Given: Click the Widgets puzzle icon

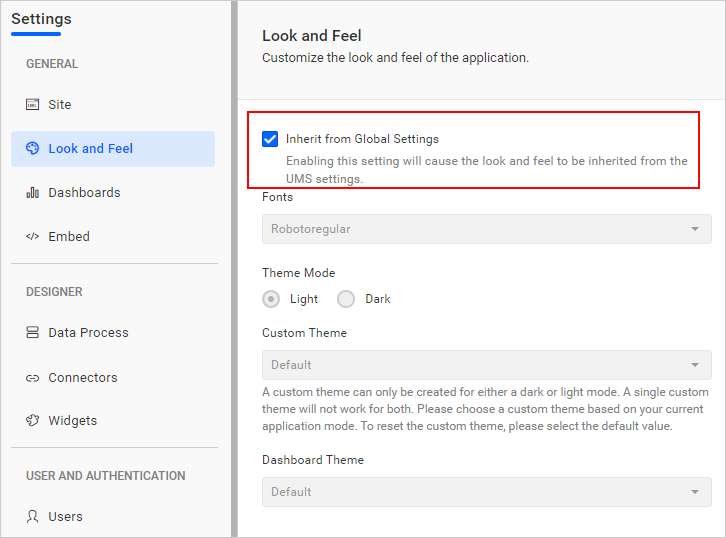Looking at the screenshot, I should click(x=32, y=421).
